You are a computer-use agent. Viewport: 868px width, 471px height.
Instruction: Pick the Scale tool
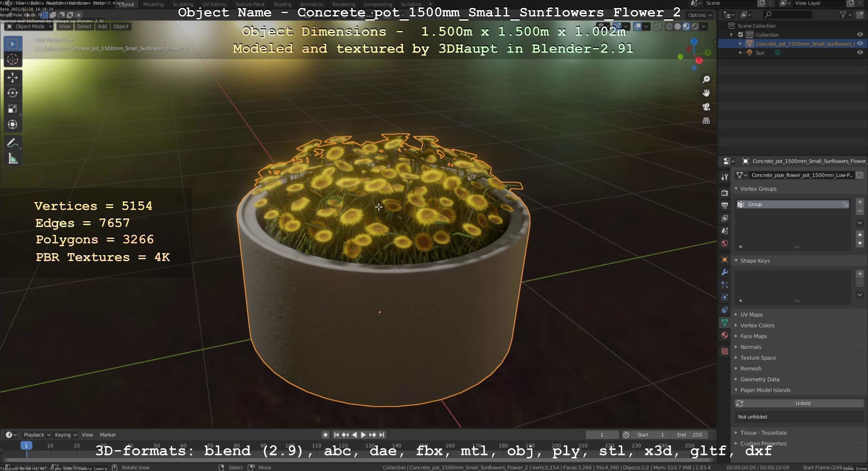click(13, 109)
